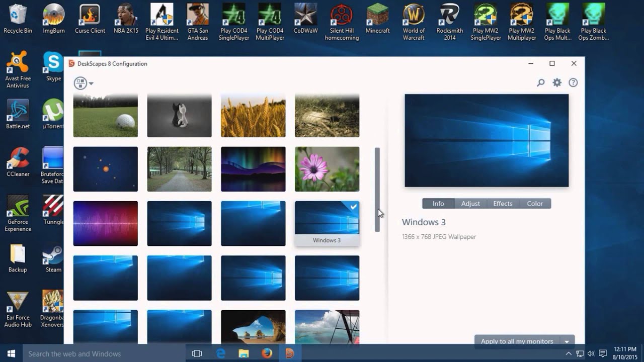Open the Play MW2 SinglePlayer shortcut
644x362 pixels.
click(486, 22)
